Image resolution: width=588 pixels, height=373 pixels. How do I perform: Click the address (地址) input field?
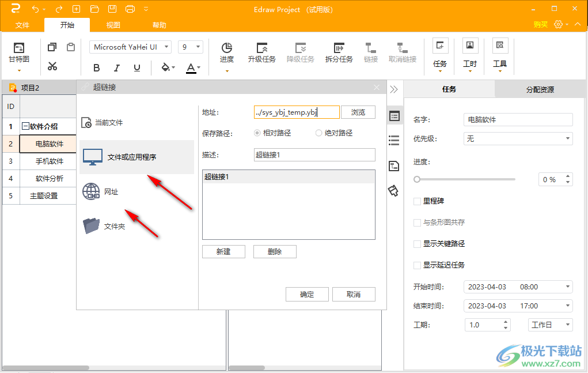pos(297,112)
